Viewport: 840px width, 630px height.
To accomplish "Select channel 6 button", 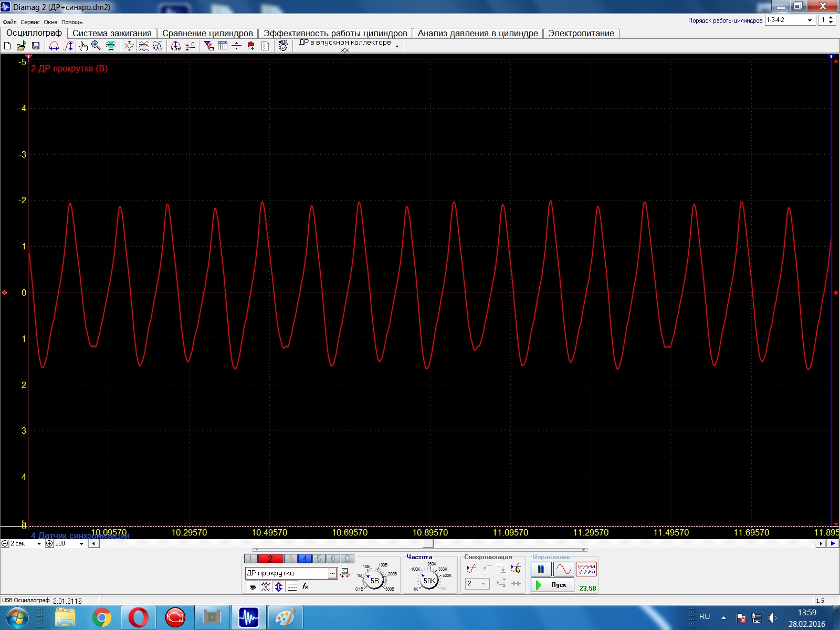I will point(333,559).
